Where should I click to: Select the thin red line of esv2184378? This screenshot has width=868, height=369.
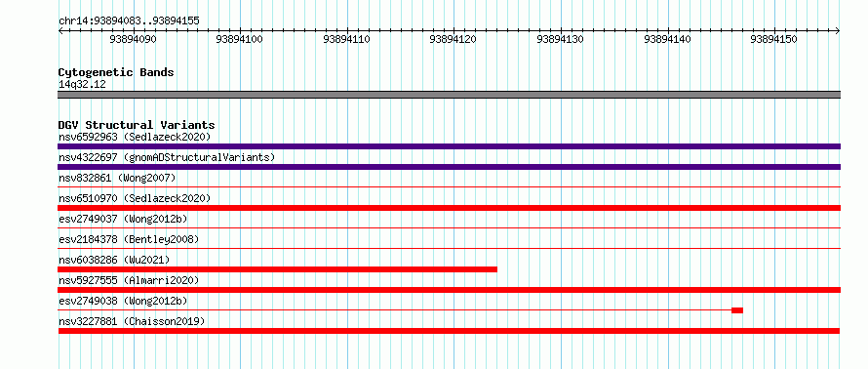point(449,249)
